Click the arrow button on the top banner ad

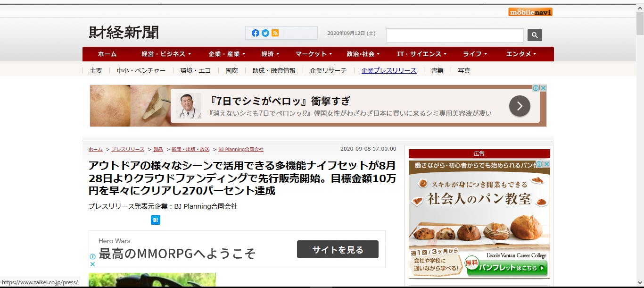click(520, 106)
